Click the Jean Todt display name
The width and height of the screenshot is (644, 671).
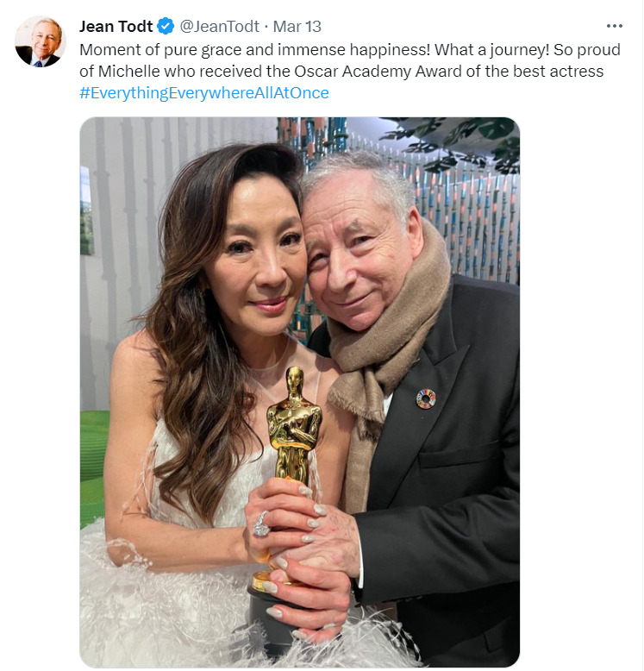click(x=116, y=27)
